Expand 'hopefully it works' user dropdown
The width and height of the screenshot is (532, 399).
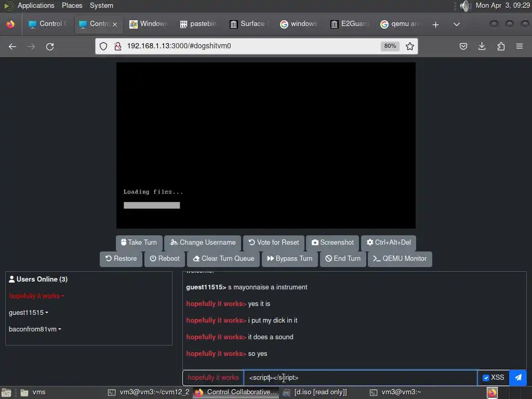(x=37, y=296)
